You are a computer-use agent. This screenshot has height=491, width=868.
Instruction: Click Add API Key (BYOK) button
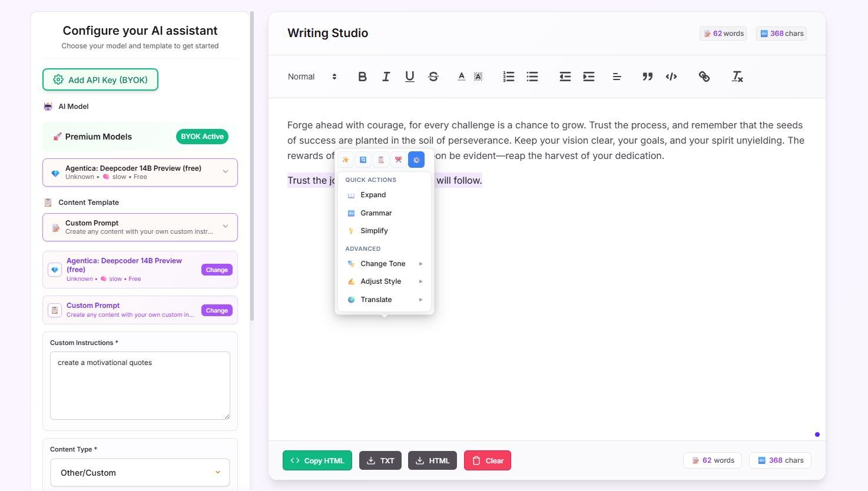[x=100, y=79]
